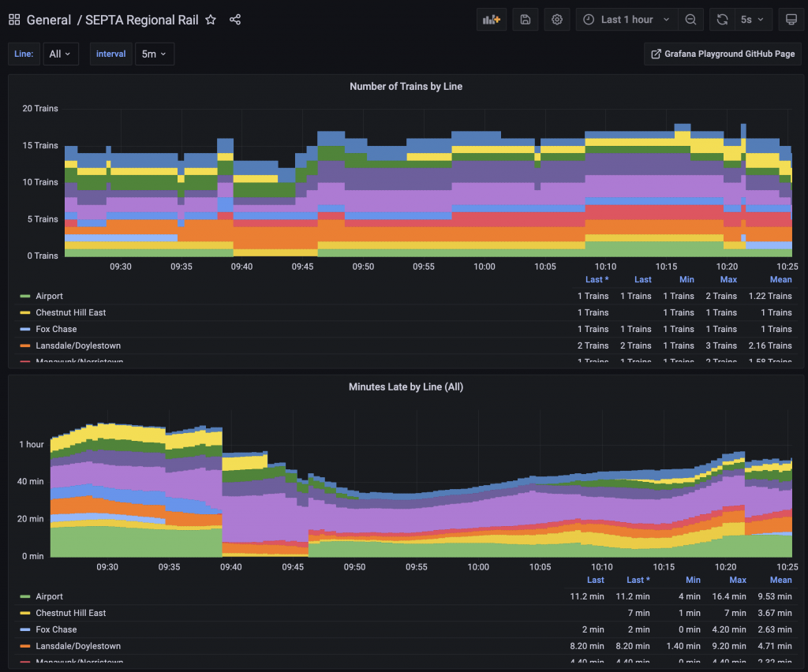Image resolution: width=808 pixels, height=672 pixels.
Task: Open the General folder breadcrumb
Action: click(x=49, y=20)
